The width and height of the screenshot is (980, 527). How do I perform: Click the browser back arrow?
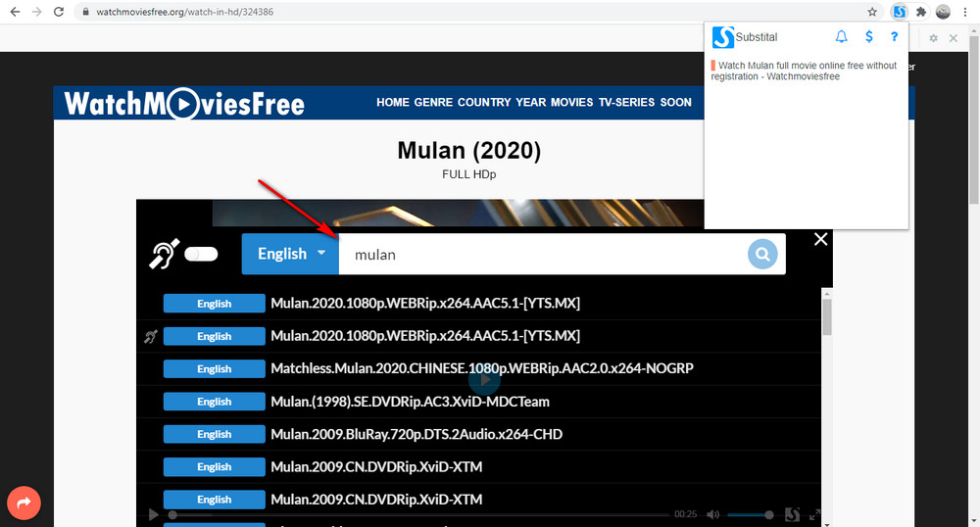tap(15, 12)
